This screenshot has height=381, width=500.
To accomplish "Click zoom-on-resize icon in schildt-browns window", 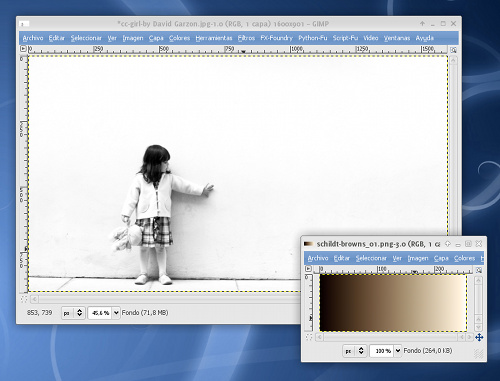I will coord(479,269).
